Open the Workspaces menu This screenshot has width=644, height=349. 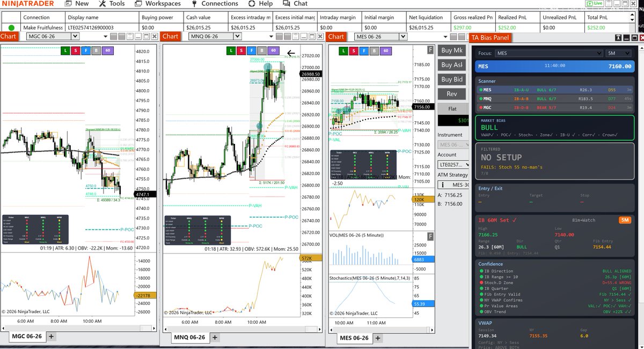(157, 4)
